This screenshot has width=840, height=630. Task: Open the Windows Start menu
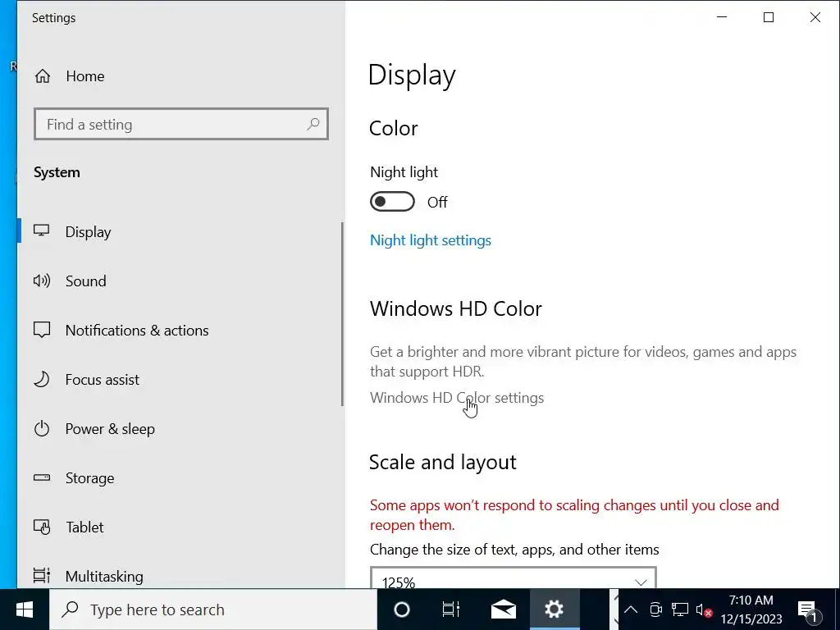25,609
